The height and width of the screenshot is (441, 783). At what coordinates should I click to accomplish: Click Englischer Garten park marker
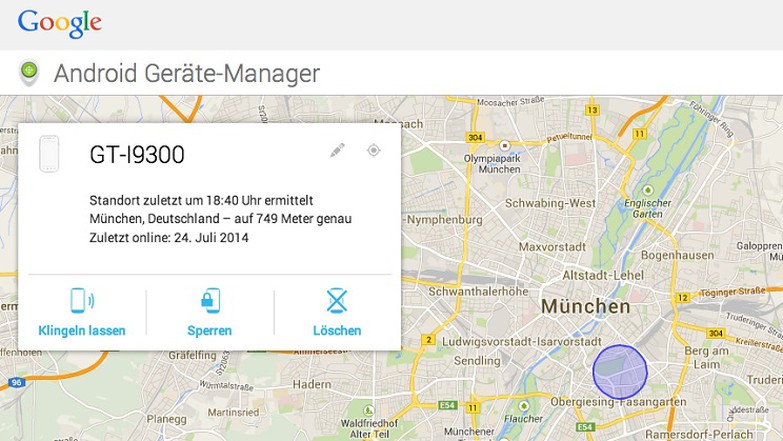(648, 190)
